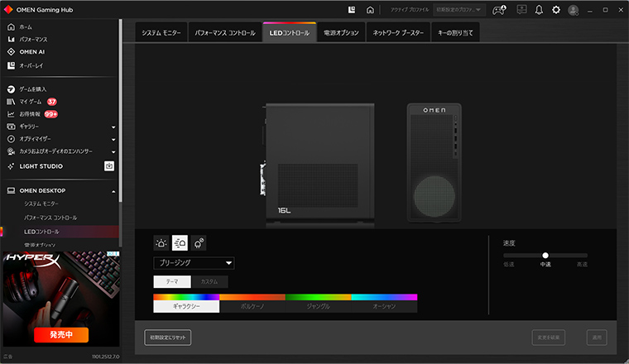Open the game controller icon in header

coord(499,10)
